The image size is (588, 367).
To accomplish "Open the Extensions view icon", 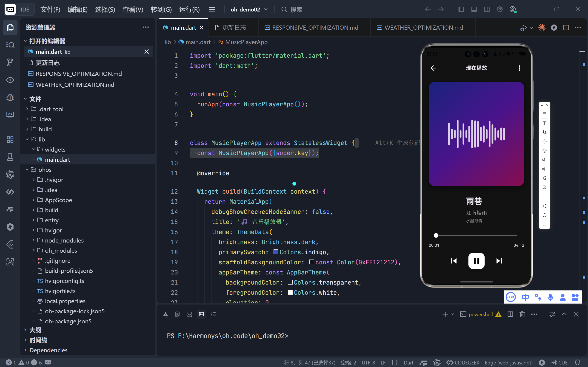I will (x=10, y=140).
